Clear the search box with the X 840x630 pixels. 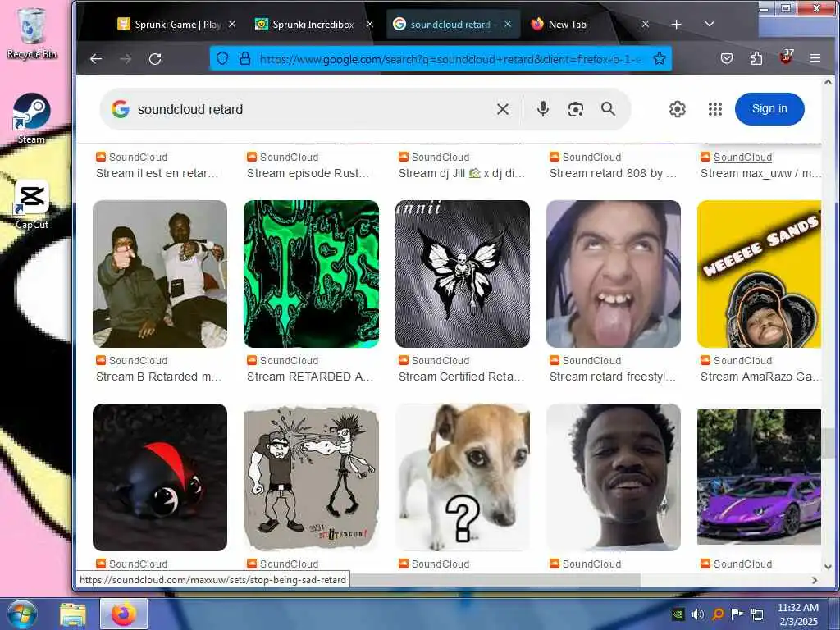click(x=503, y=109)
